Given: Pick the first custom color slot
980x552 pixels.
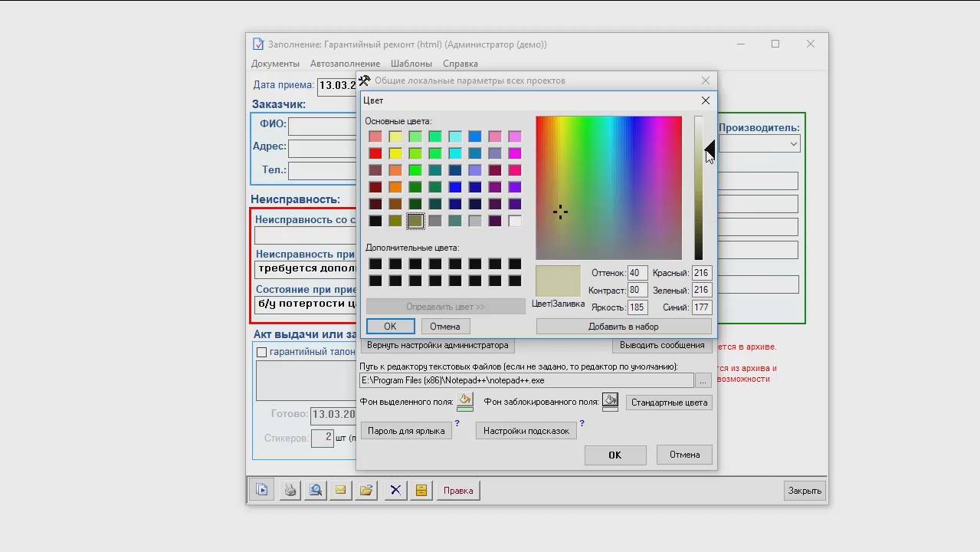Looking at the screenshot, I should tap(375, 264).
